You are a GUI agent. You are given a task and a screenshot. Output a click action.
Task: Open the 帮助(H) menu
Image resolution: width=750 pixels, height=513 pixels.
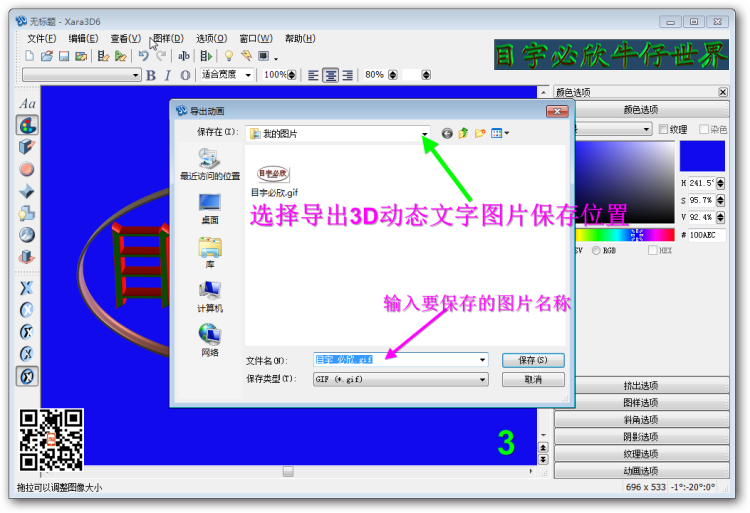tap(300, 39)
